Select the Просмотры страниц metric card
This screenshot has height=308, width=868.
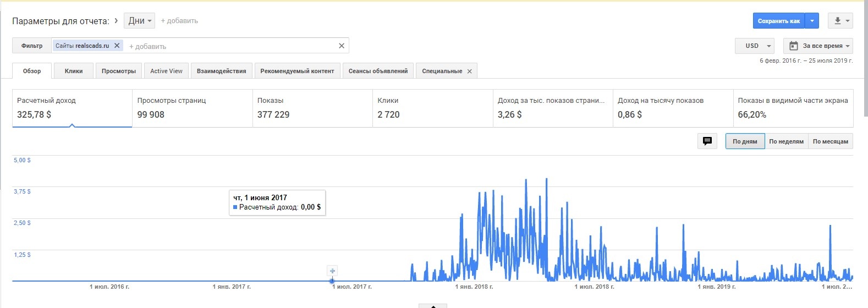pos(192,108)
